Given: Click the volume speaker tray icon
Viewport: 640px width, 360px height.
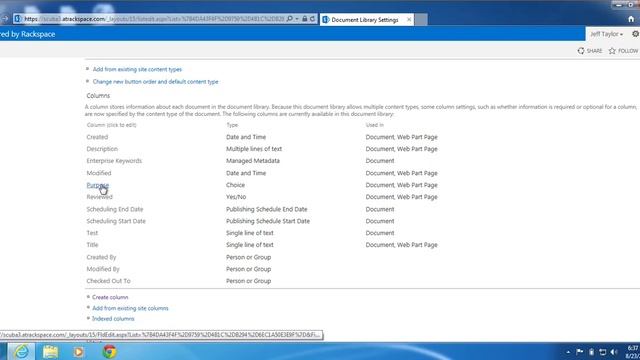Looking at the screenshot, I should [x=614, y=352].
